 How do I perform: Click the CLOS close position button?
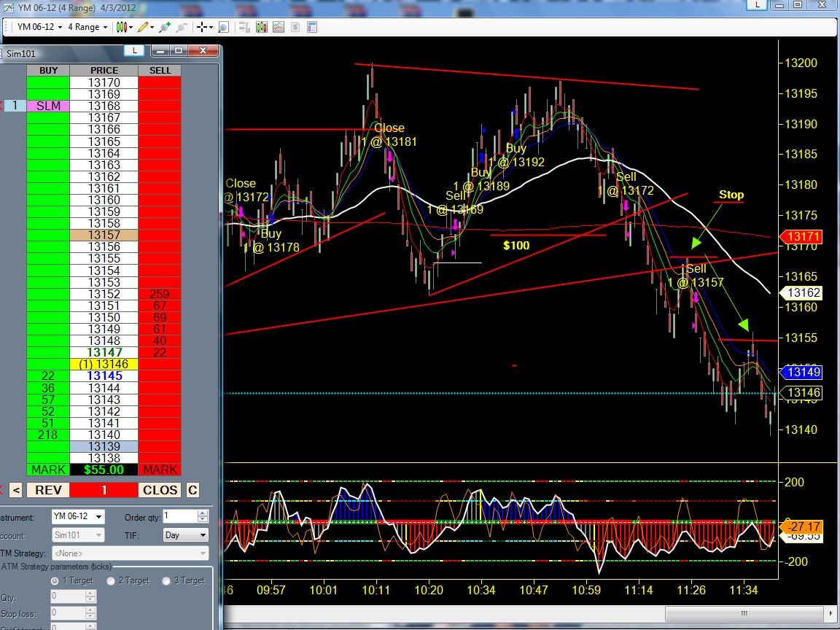coord(160,490)
